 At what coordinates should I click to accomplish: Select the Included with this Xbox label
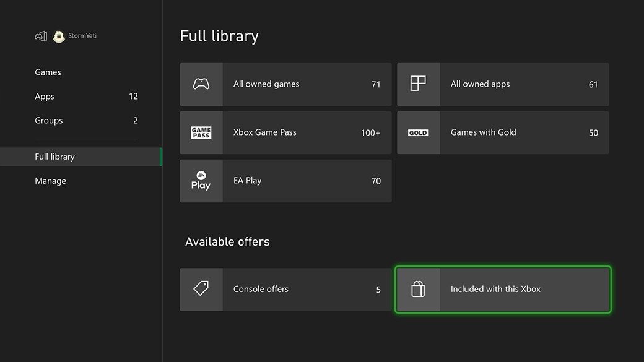tap(495, 289)
